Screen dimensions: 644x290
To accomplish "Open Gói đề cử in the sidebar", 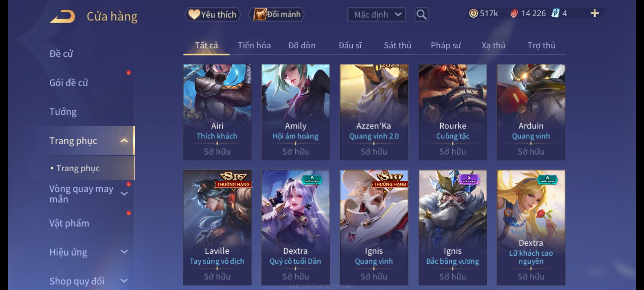I will (x=69, y=83).
